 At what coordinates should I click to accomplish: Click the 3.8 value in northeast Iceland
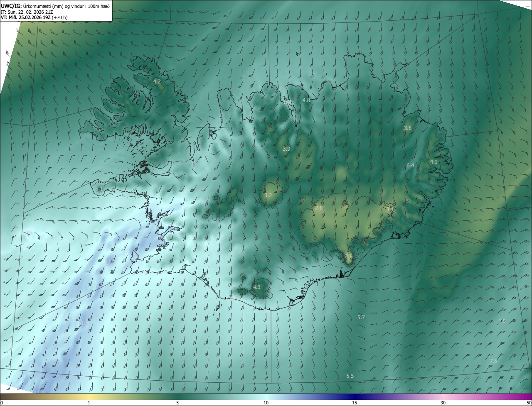408,128
